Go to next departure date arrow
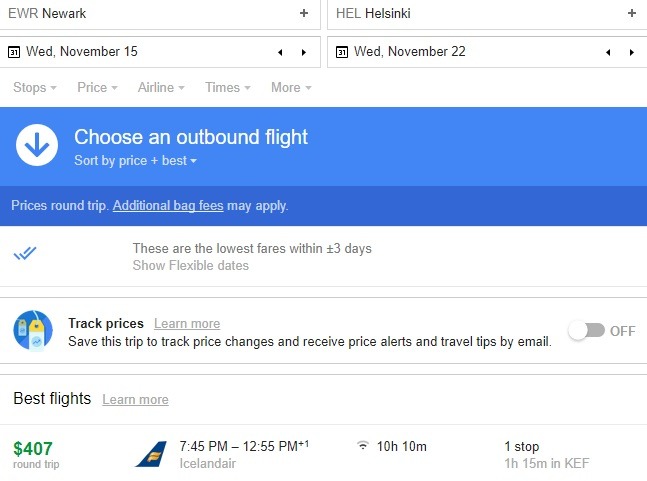 304,52
